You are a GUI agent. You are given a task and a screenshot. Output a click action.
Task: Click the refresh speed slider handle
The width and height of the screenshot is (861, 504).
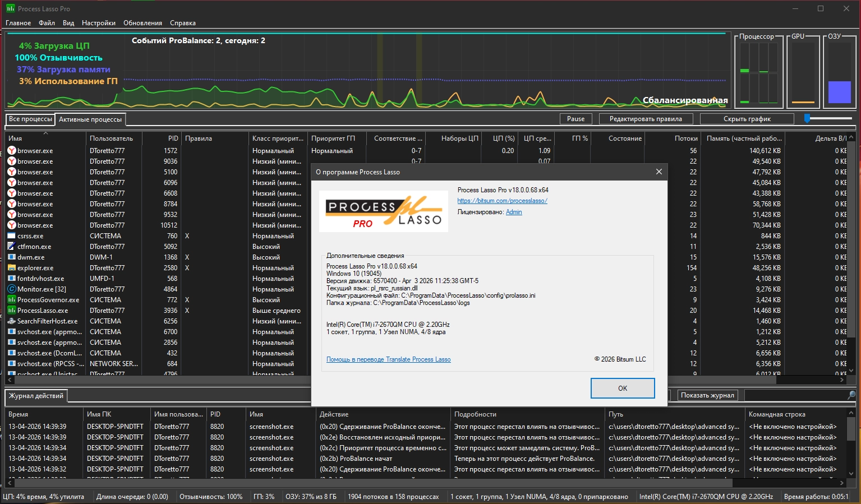coord(807,118)
